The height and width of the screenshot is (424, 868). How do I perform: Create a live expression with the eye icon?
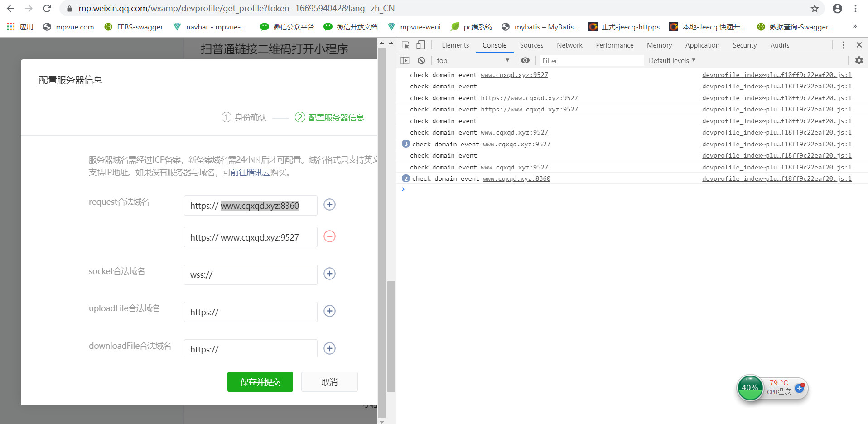(x=525, y=60)
